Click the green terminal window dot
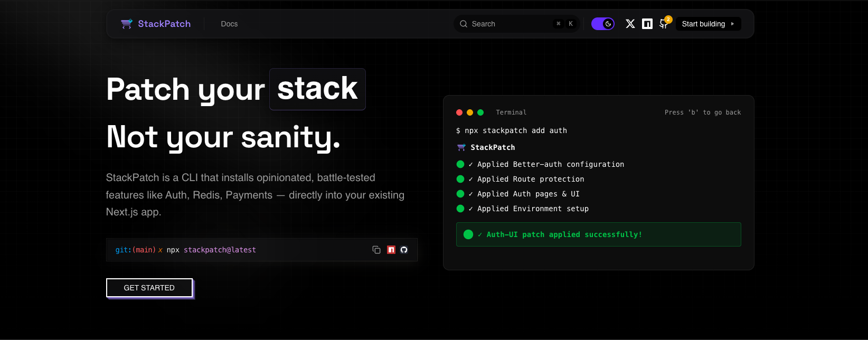 click(480, 112)
